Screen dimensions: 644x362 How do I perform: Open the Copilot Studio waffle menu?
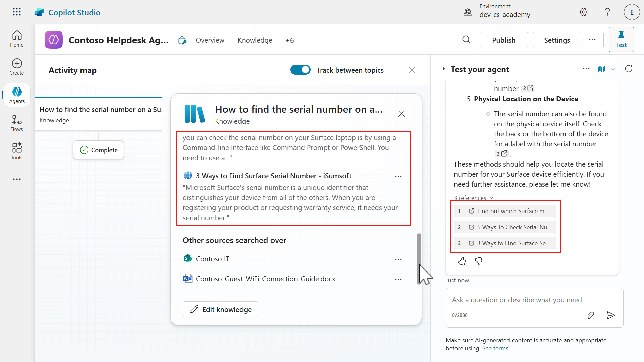(x=16, y=12)
